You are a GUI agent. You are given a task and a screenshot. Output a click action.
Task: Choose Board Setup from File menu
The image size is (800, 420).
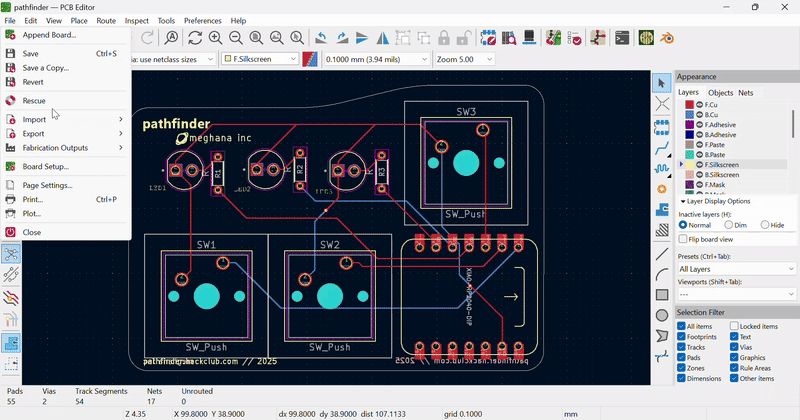pos(46,166)
